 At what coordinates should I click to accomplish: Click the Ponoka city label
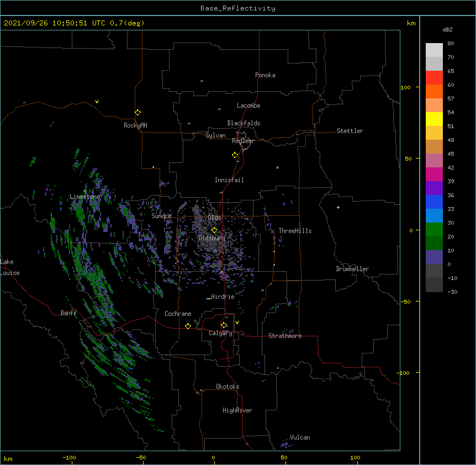[x=265, y=75]
